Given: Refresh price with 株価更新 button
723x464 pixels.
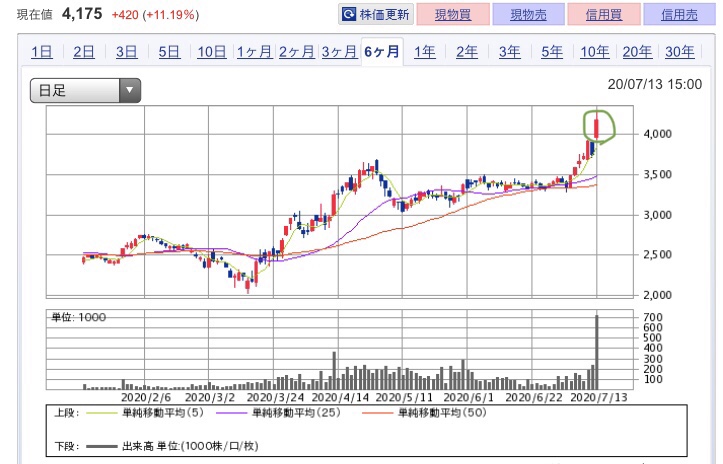Looking at the screenshot, I should coord(376,15).
